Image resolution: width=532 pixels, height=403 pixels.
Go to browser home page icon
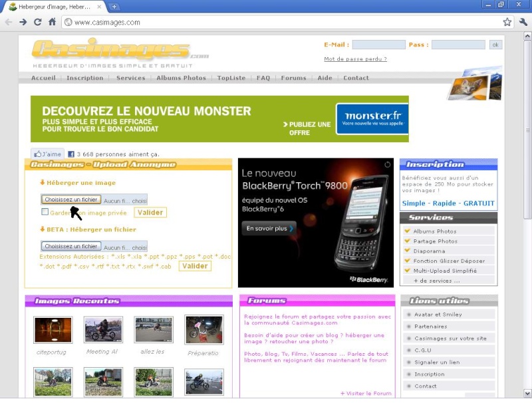[52, 22]
